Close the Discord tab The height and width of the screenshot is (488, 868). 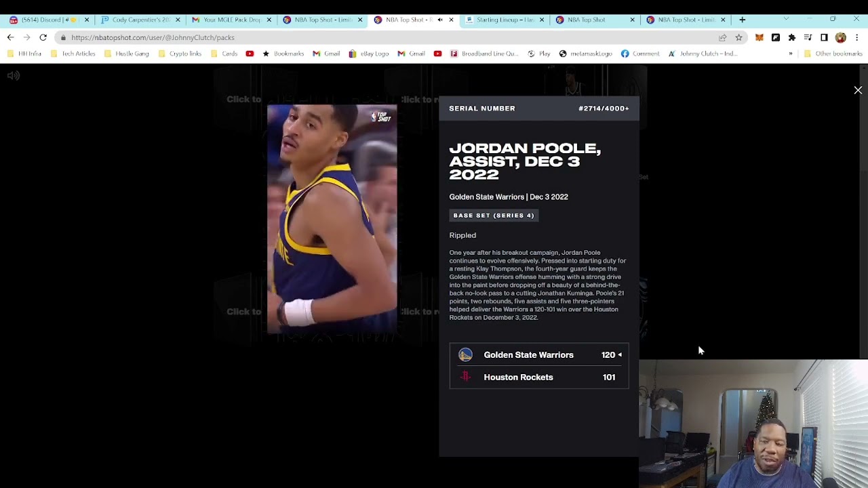87,20
